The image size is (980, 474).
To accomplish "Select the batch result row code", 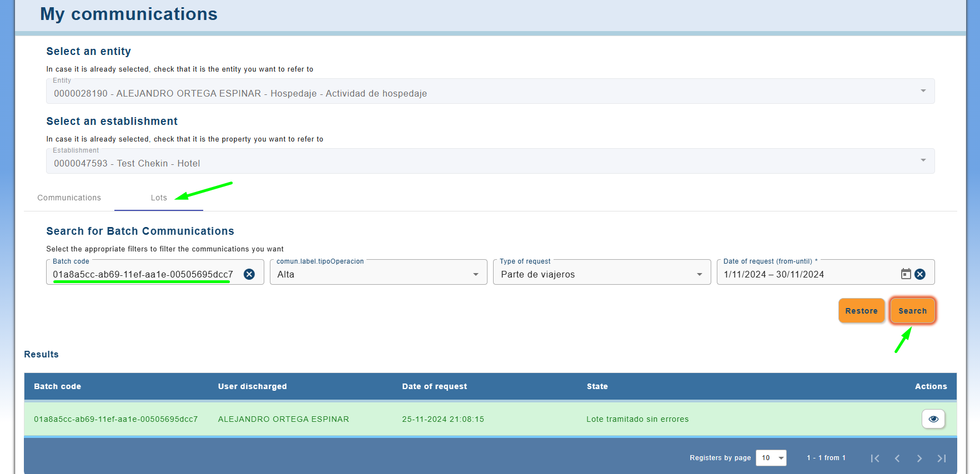I will tap(115, 419).
